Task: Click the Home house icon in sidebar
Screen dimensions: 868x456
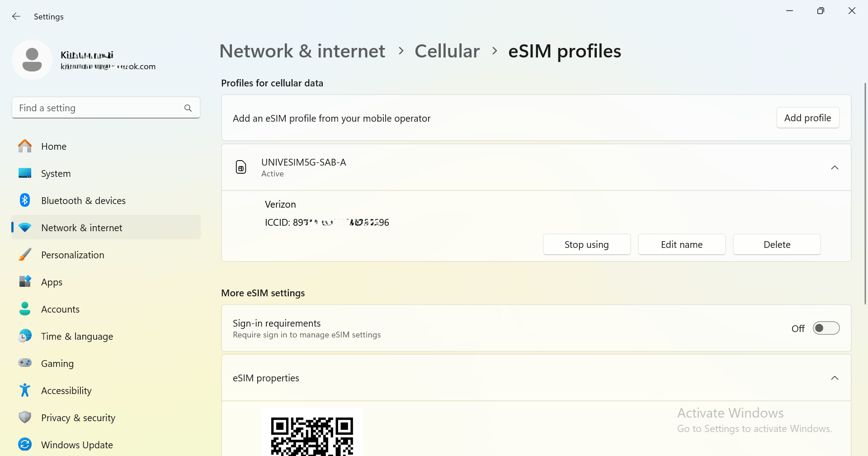Action: (25, 146)
